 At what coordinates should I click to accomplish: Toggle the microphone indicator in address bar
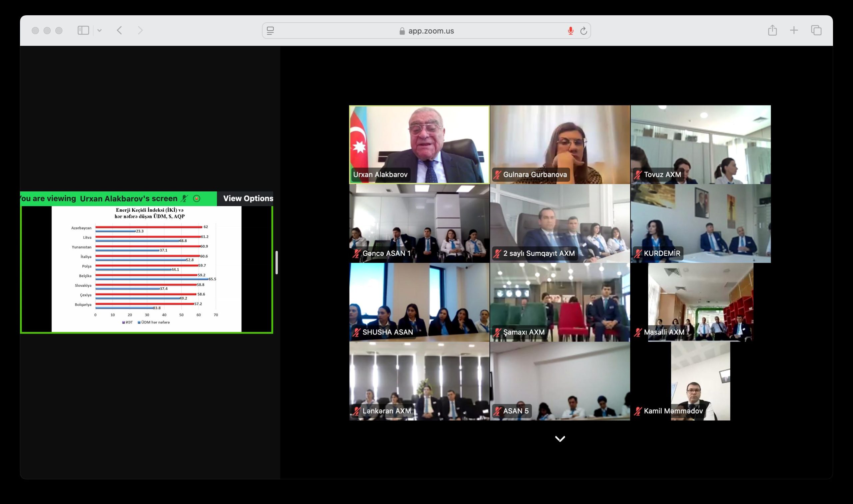tap(570, 31)
